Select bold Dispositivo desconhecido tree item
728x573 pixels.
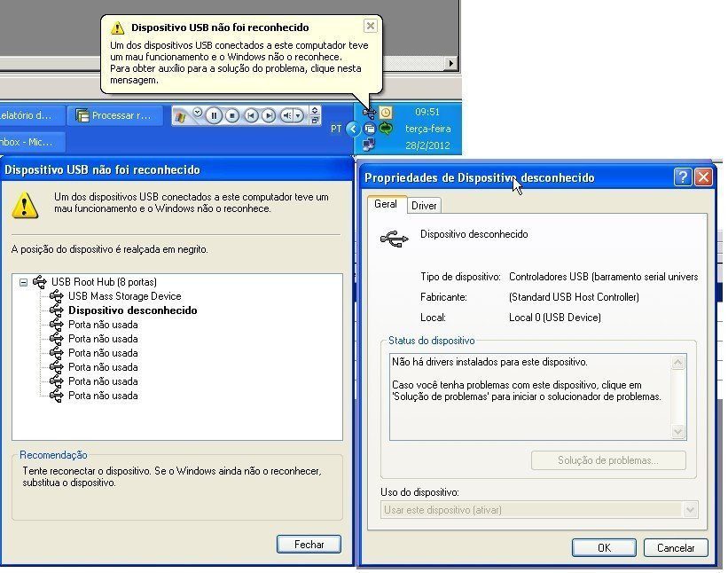(x=133, y=310)
